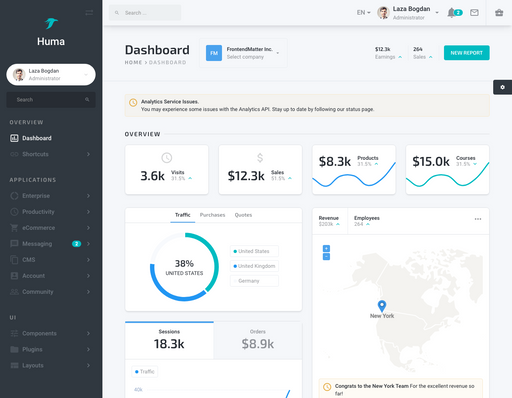
Task: Click the Layouts sidebar icon
Action: 14,365
